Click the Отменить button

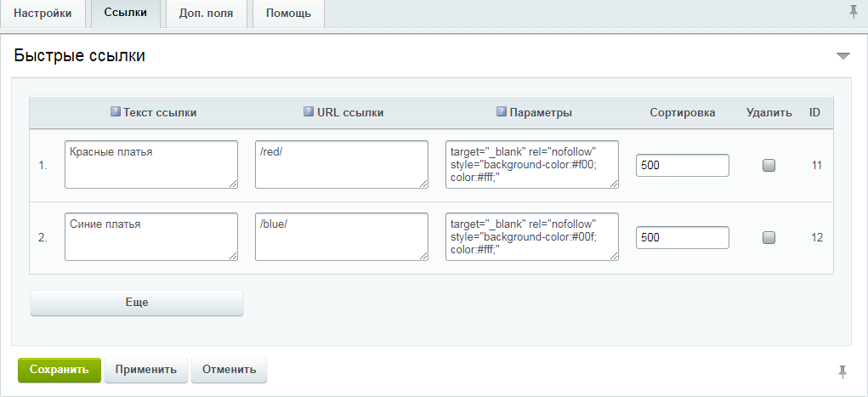click(x=229, y=370)
